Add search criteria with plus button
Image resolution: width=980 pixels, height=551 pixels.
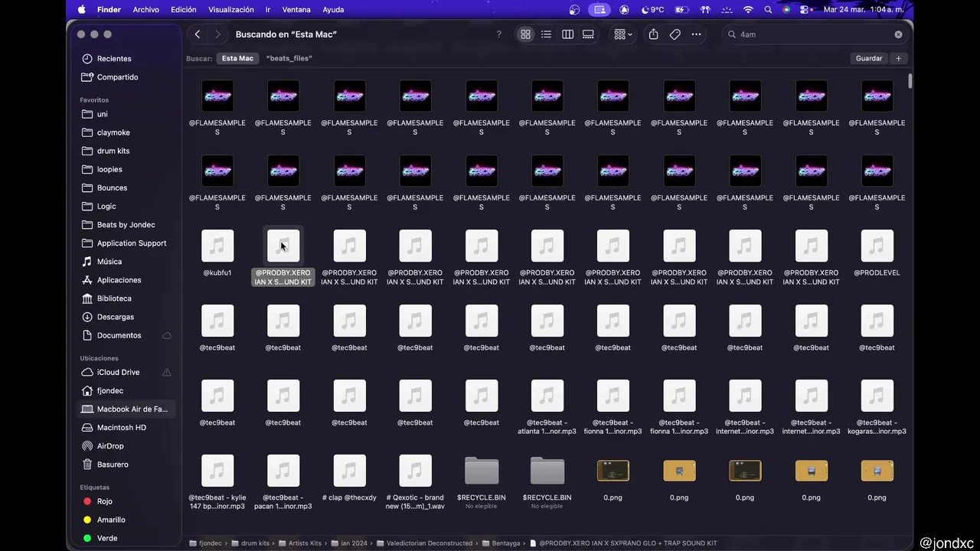[x=899, y=58]
